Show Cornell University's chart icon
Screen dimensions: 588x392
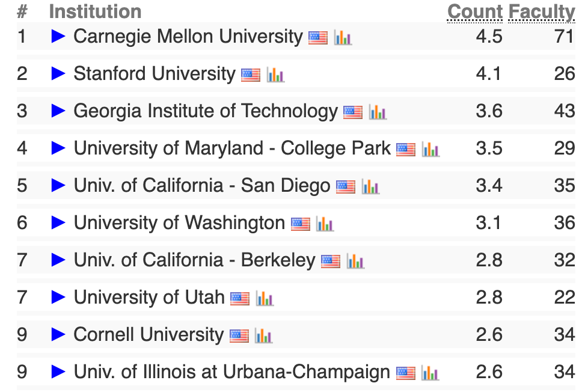[263, 335]
